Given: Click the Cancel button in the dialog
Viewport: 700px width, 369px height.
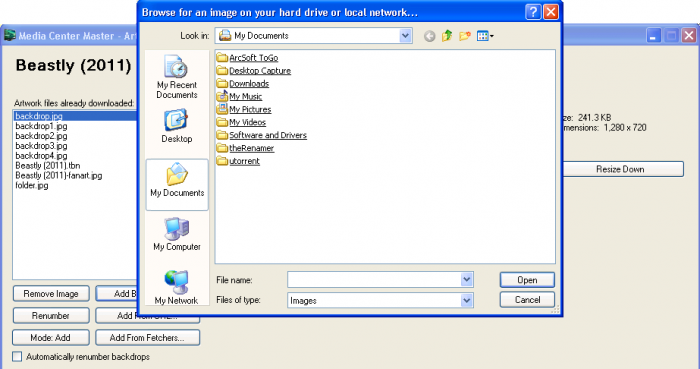Looking at the screenshot, I should click(x=527, y=300).
